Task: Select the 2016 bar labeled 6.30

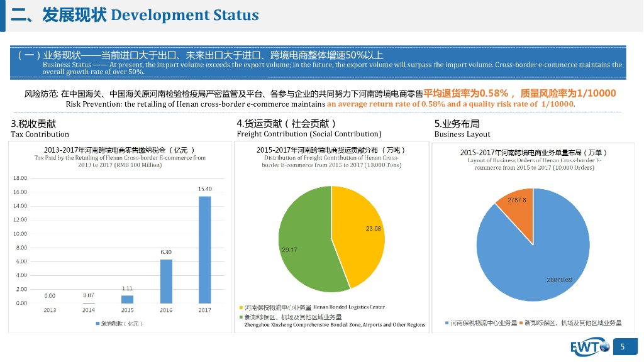Action: (x=166, y=281)
